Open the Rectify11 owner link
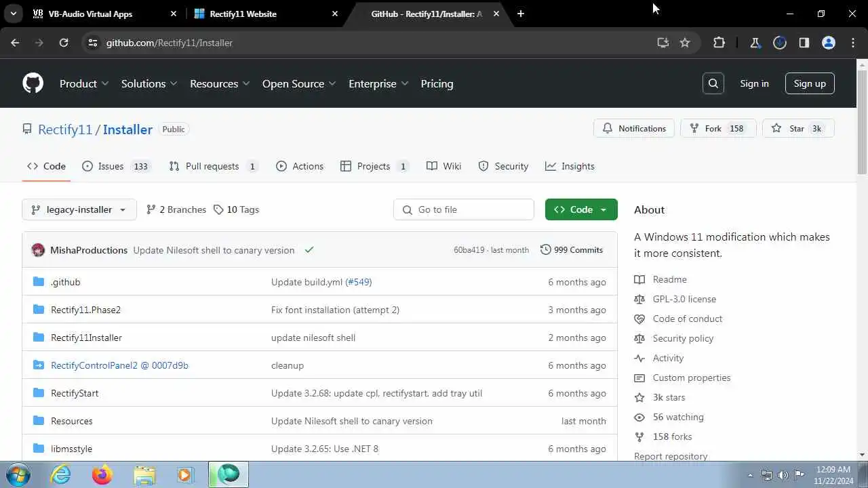868x488 pixels. coord(65,129)
